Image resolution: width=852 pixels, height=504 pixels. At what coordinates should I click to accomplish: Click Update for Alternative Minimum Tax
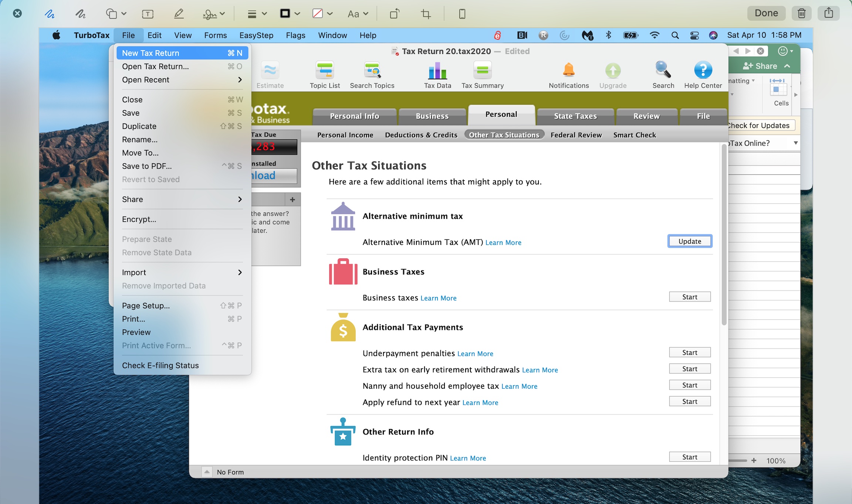(x=690, y=241)
